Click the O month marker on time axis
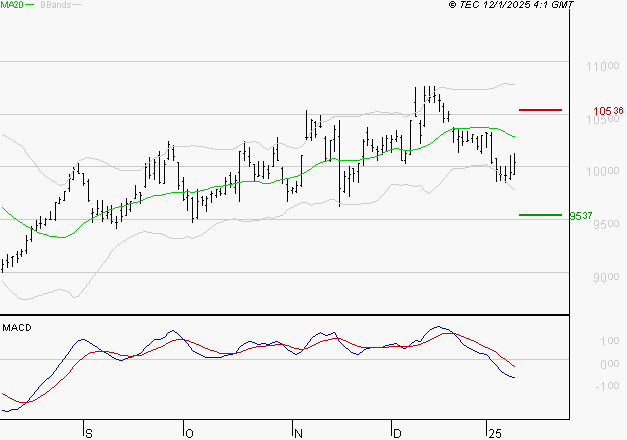The width and height of the screenshot is (627, 440). point(190,434)
